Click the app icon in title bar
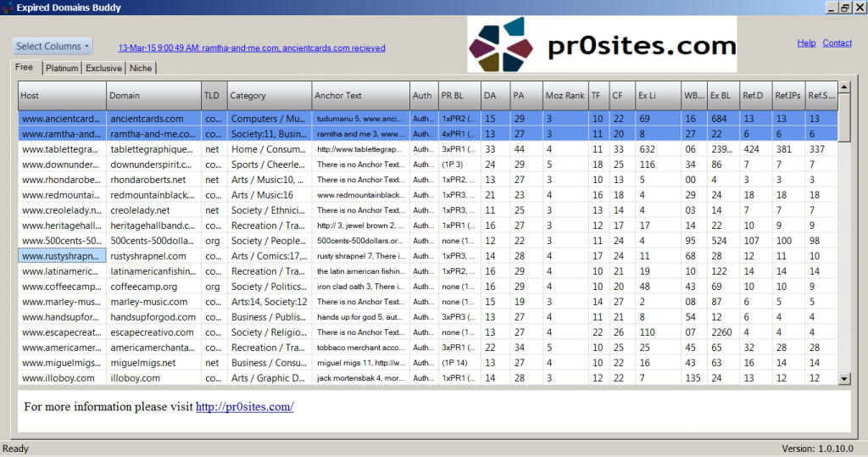868x457 pixels. (x=7, y=7)
